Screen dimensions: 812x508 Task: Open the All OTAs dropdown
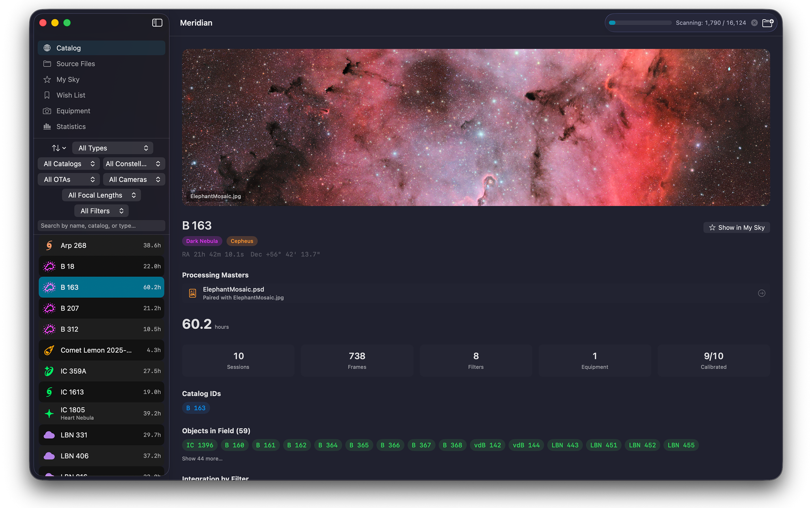pyautogui.click(x=69, y=180)
